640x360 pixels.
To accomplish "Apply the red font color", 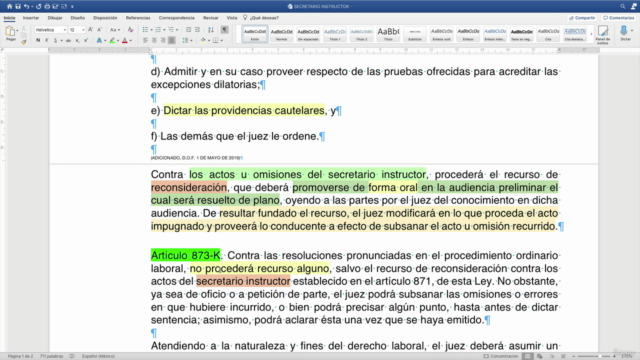I will [x=125, y=40].
